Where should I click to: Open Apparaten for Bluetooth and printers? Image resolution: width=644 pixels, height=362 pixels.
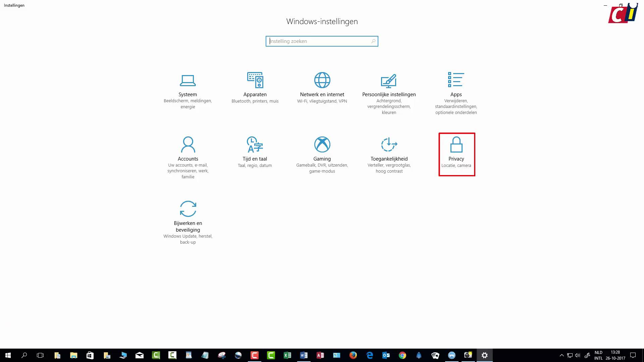pyautogui.click(x=255, y=87)
